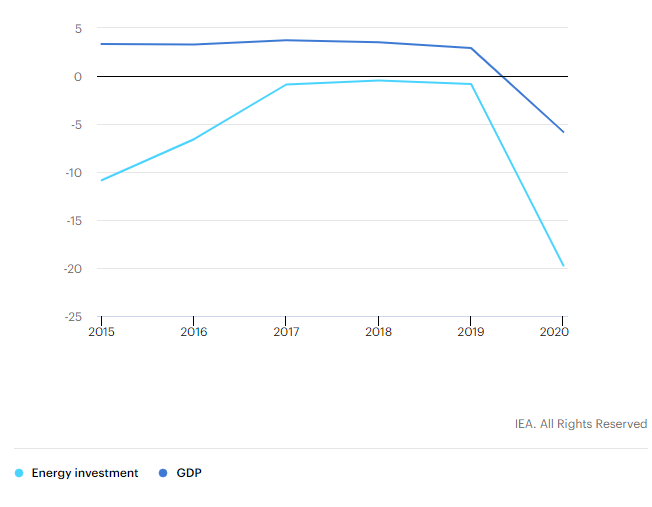Click the 2019 x-axis label

coord(470,330)
